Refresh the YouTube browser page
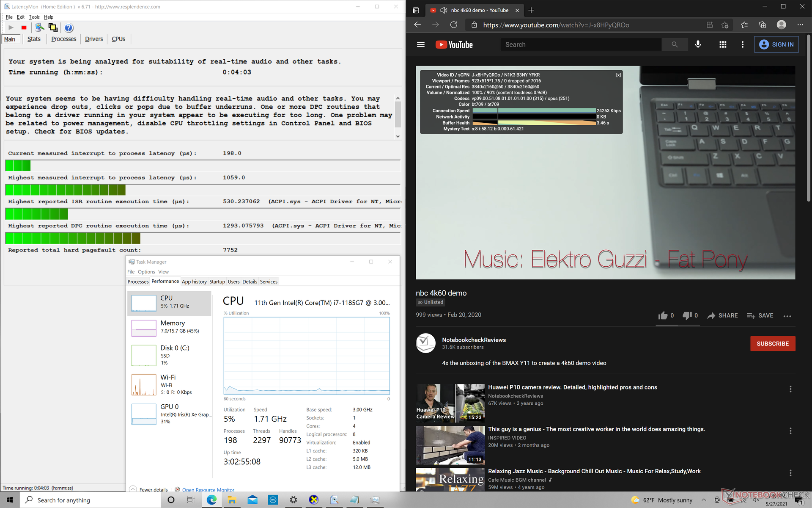 pyautogui.click(x=453, y=25)
